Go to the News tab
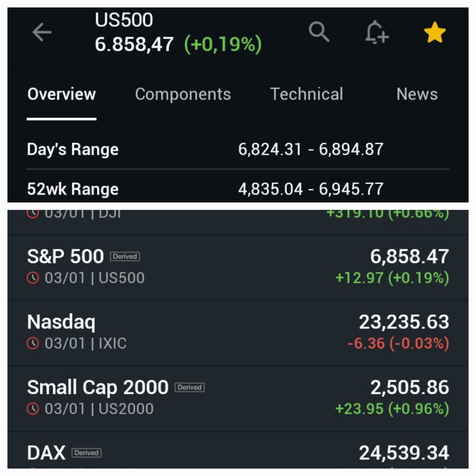This screenshot has height=476, width=476. click(417, 94)
